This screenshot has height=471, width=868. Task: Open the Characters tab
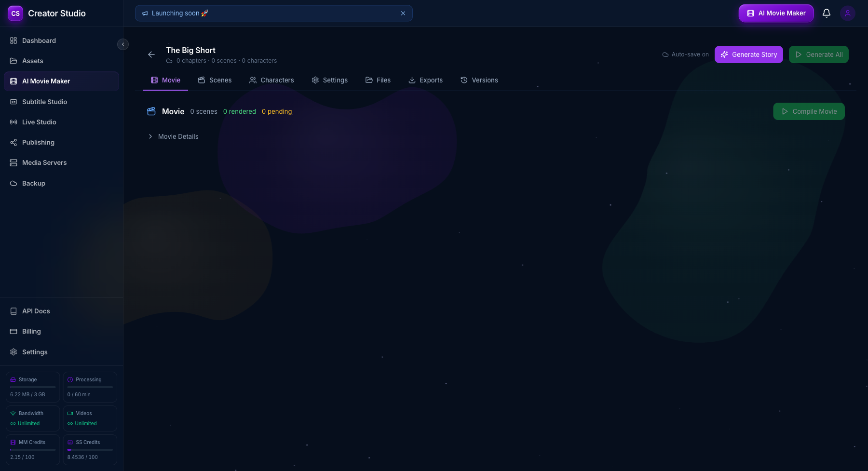[271, 80]
